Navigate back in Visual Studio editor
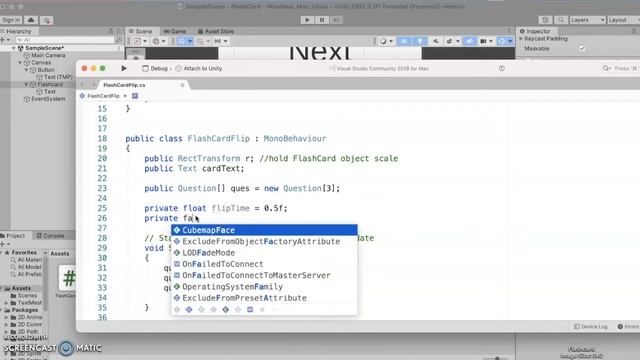The width and height of the screenshot is (640, 360). click(x=82, y=85)
